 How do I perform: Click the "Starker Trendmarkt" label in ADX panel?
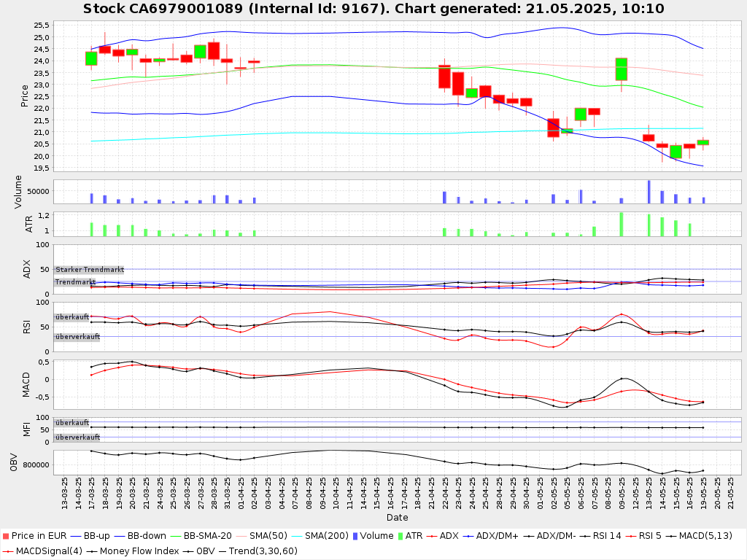point(90,270)
